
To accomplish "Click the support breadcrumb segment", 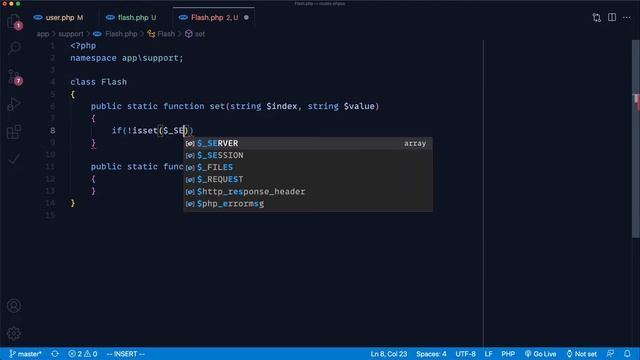I will tap(71, 34).
